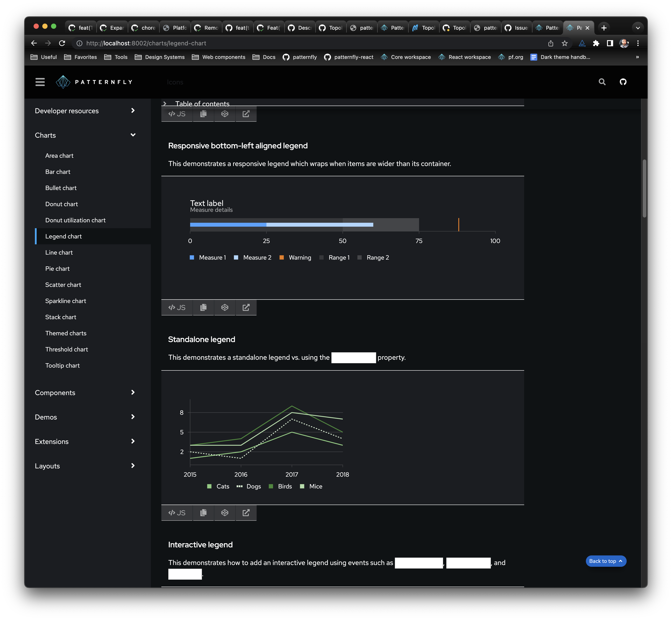This screenshot has height=620, width=672.
Task: Toggle JS code for bullet chart example
Action: pos(177,307)
